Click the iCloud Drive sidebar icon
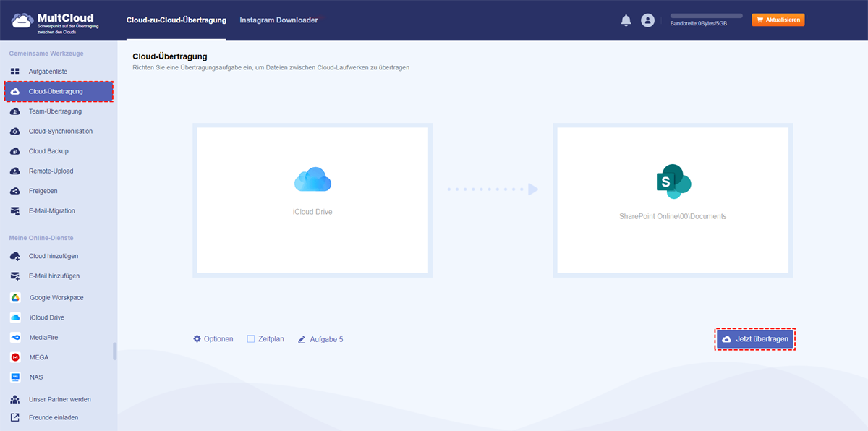 (x=15, y=317)
